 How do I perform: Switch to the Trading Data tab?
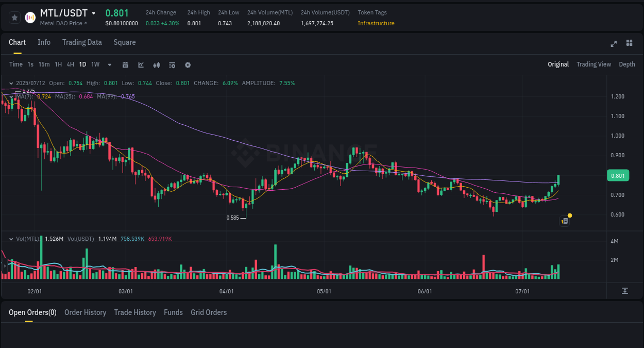click(x=82, y=42)
